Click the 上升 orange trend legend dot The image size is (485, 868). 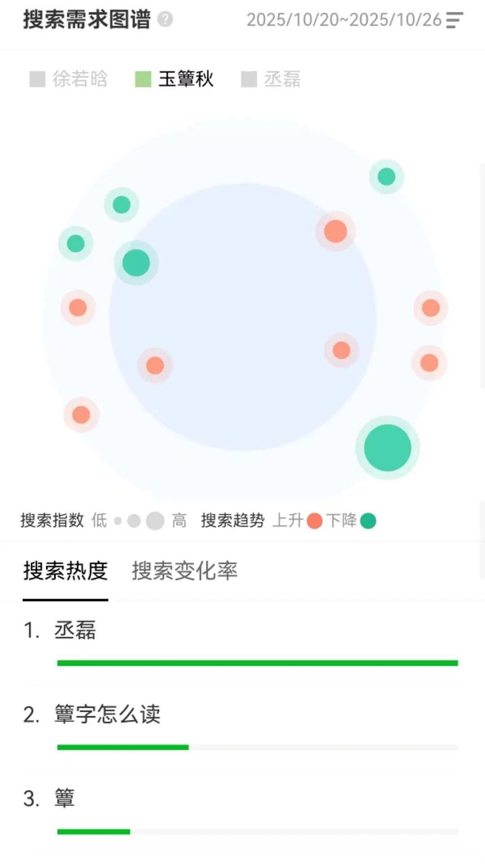315,521
